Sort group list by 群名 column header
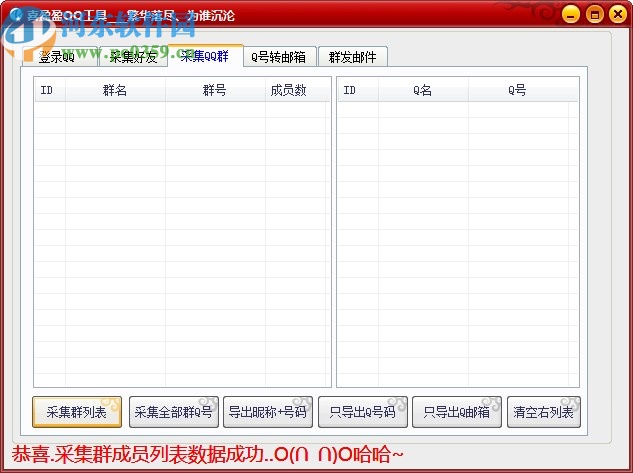Viewport: 633px width, 473px height. [115, 90]
